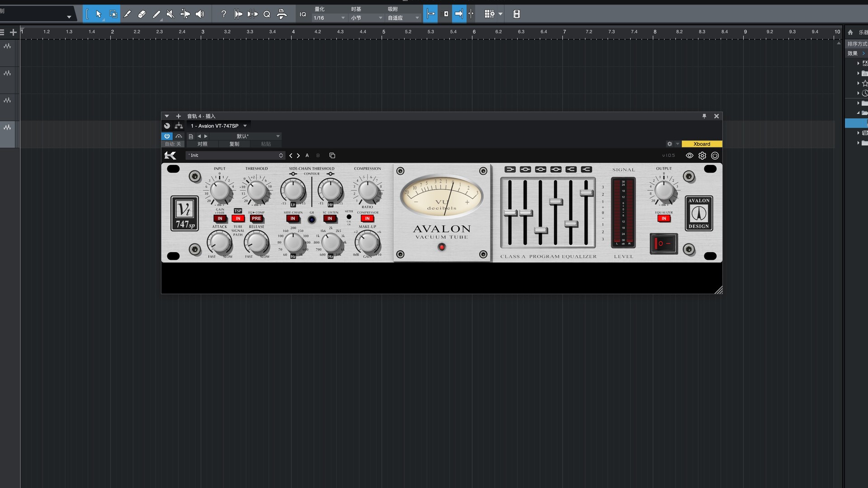Open the plugin settings gear icon
Viewport: 868px width, 488px height.
pyautogui.click(x=702, y=155)
